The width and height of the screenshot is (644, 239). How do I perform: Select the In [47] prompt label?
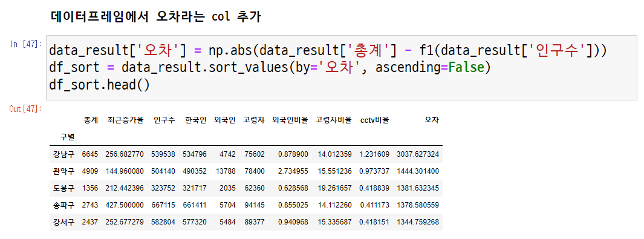(x=26, y=44)
